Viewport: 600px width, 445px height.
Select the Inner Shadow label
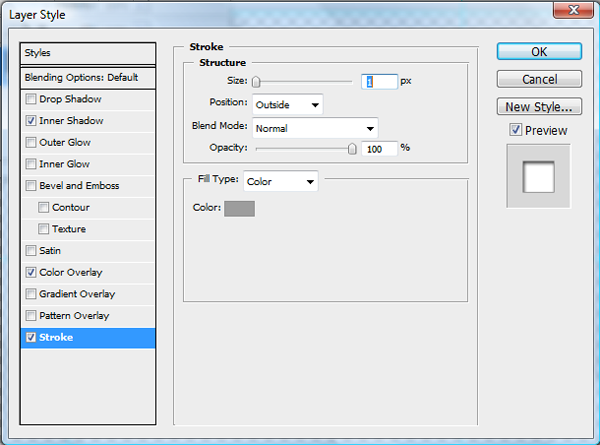71,121
